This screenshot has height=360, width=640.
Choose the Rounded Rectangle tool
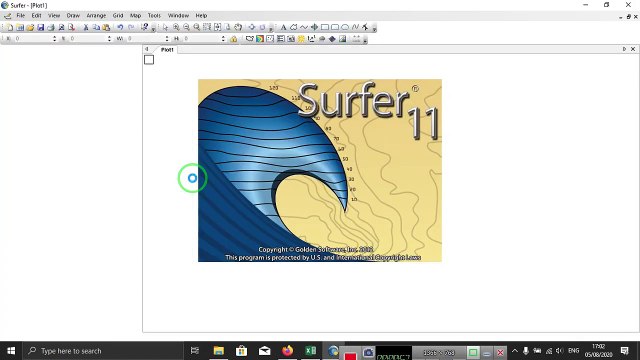click(335, 27)
